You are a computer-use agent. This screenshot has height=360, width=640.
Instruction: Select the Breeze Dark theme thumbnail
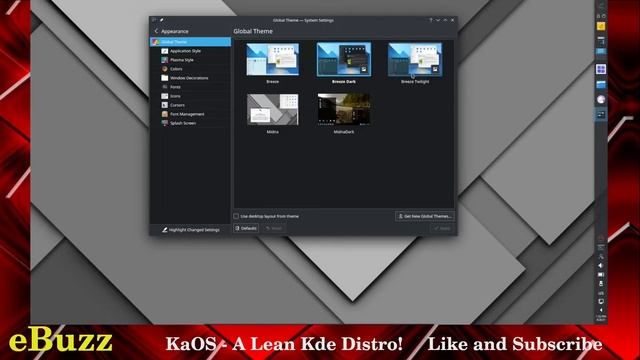point(344,60)
